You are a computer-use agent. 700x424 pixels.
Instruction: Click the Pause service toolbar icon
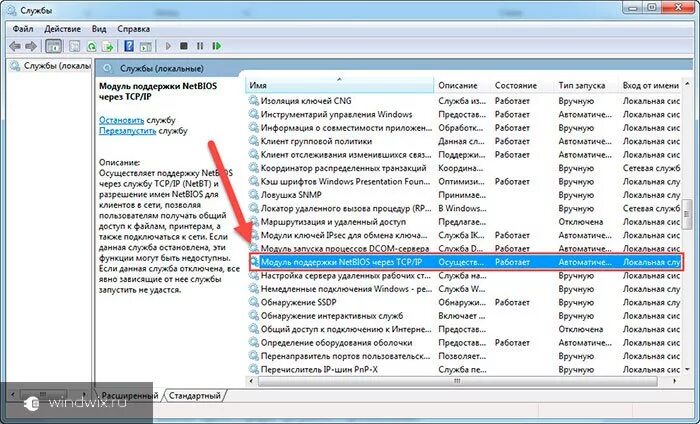coord(200,46)
